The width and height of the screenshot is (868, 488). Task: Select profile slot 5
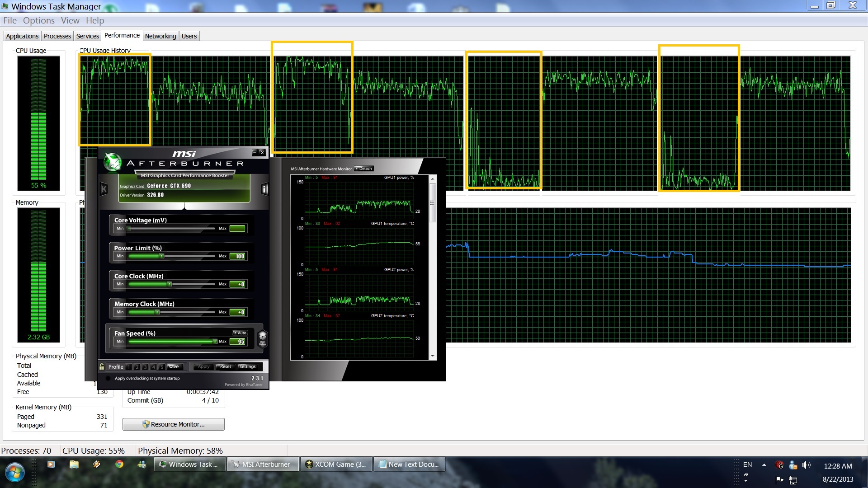pyautogui.click(x=161, y=367)
